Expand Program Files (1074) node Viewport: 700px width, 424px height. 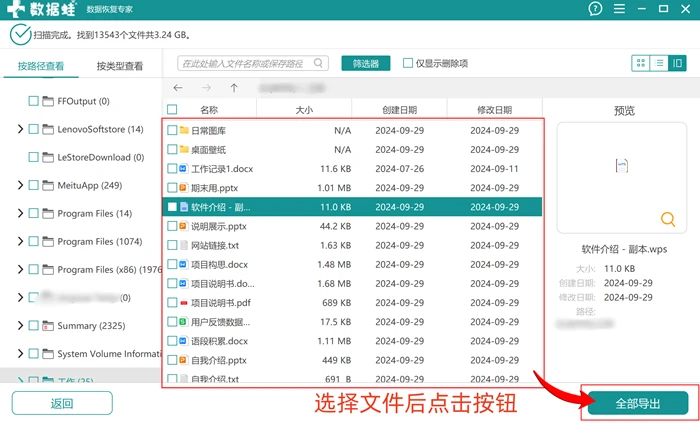coord(20,241)
